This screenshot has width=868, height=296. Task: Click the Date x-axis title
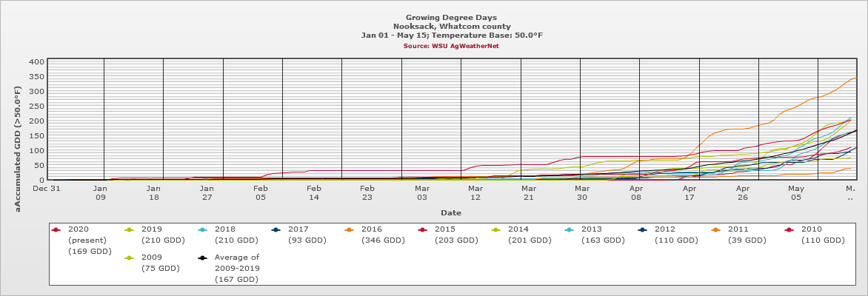(x=451, y=212)
